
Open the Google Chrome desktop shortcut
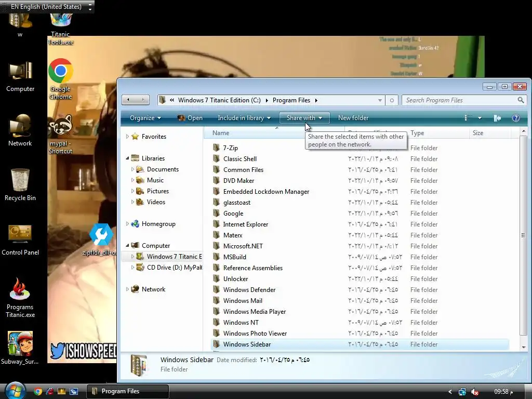[61, 79]
